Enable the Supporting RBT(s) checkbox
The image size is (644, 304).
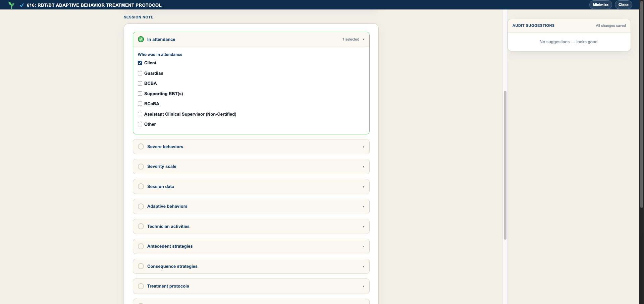pos(140,94)
